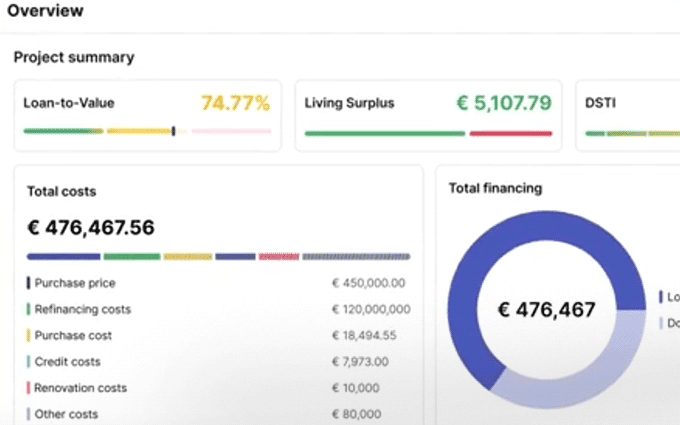Select the Other costs row label
The width and height of the screenshot is (680, 425).
66,414
